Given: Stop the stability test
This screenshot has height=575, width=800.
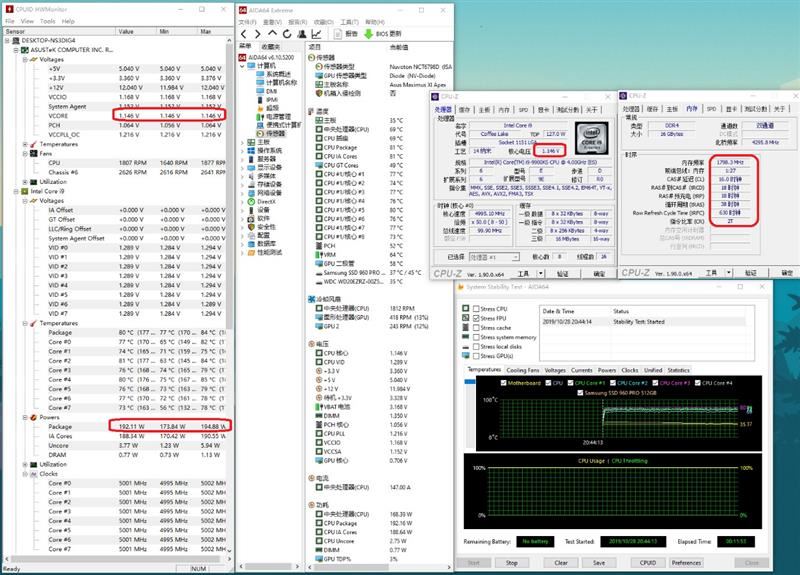Looking at the screenshot, I should tap(511, 562).
